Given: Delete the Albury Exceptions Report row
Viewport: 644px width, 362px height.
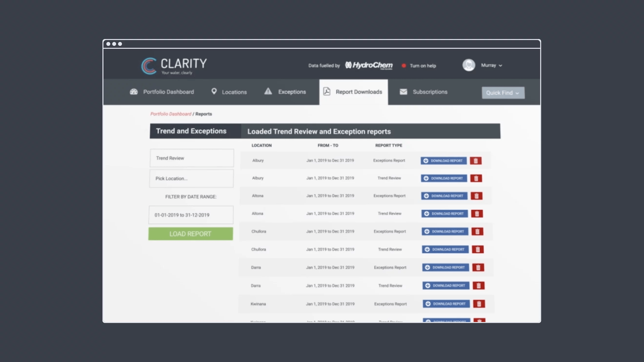Looking at the screenshot, I should 475,161.
